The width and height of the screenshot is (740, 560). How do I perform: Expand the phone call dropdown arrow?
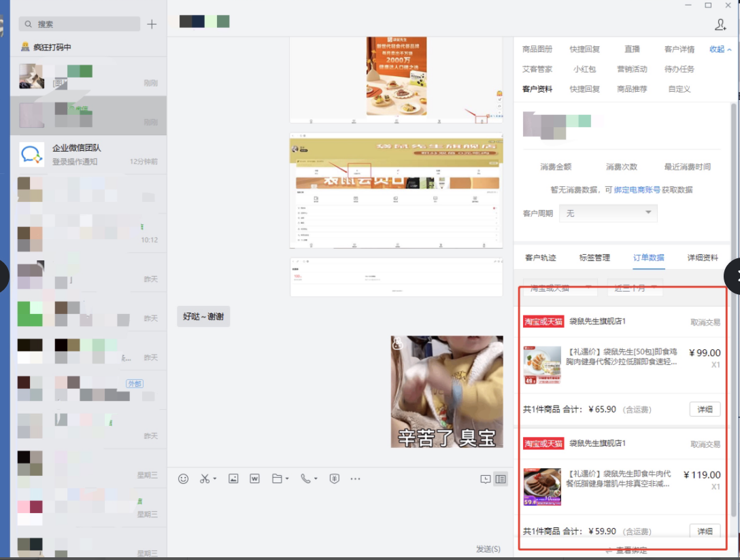pos(316,479)
